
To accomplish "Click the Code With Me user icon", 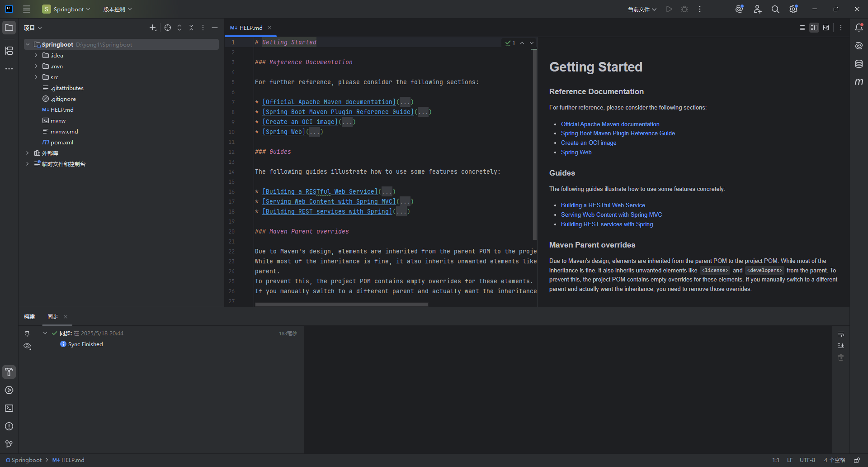I will point(758,9).
